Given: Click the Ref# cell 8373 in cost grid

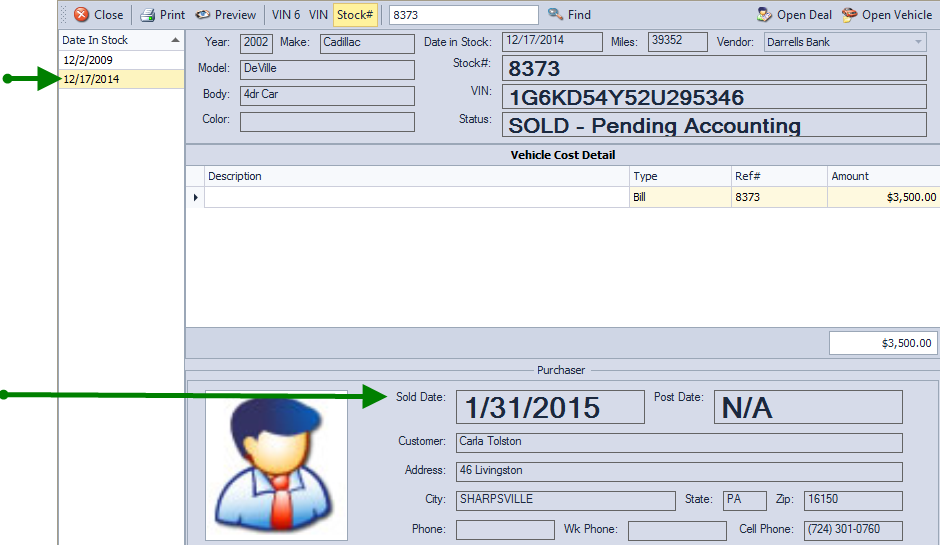Looking at the screenshot, I should tap(779, 197).
